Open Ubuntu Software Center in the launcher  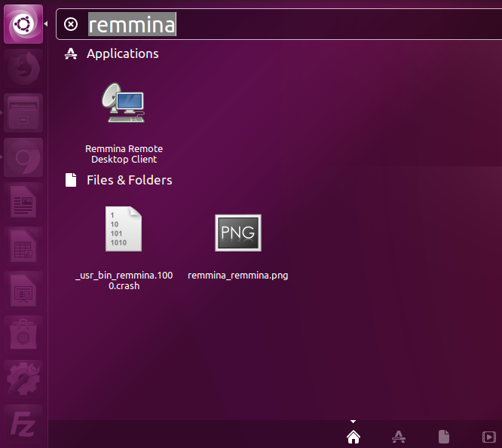(x=23, y=335)
